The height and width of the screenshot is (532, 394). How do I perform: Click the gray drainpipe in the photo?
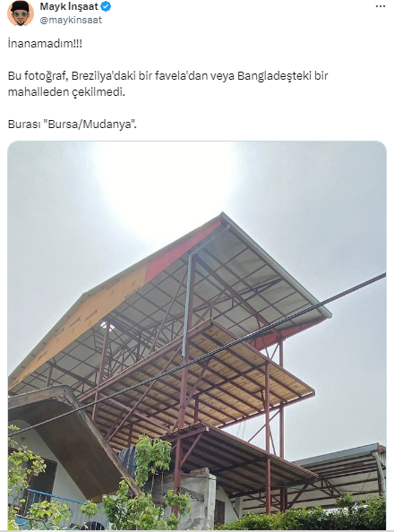click(x=188, y=305)
